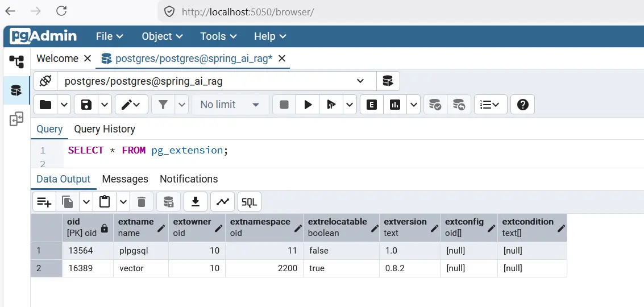This screenshot has height=307, width=644.
Task: Select the postgres/postgres@spring_ai_rag* tab
Action: 194,59
